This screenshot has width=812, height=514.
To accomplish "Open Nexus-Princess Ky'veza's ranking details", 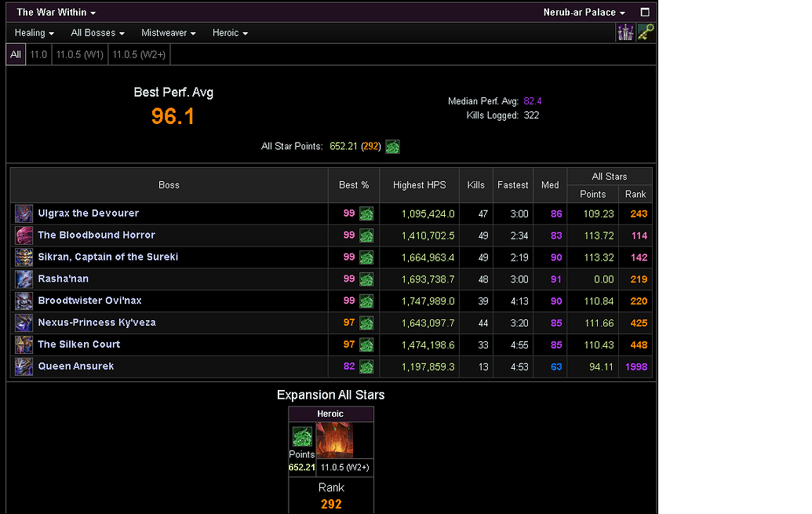I will coord(96,322).
